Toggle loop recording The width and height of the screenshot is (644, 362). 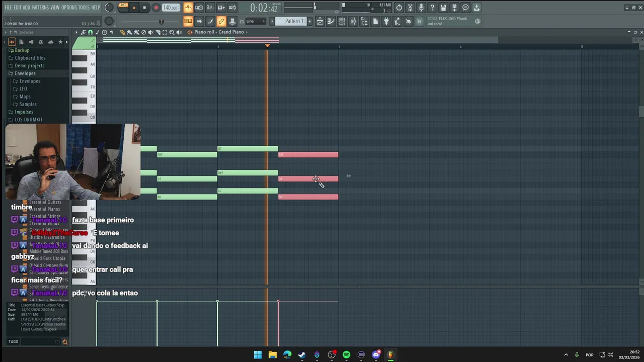(232, 8)
